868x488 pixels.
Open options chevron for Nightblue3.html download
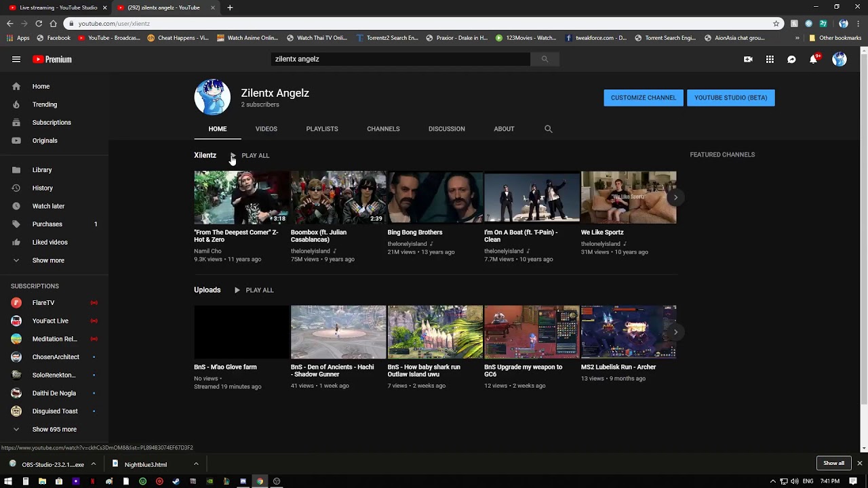196,464
